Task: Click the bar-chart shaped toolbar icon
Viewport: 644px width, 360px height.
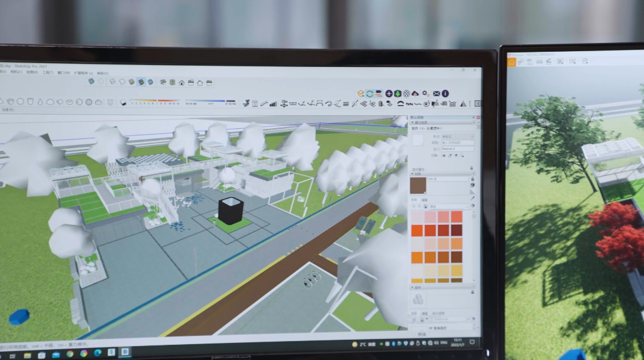Action: (x=273, y=104)
